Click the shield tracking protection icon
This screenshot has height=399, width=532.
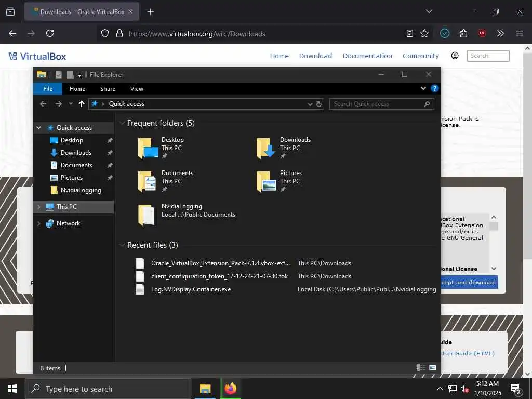point(105,33)
